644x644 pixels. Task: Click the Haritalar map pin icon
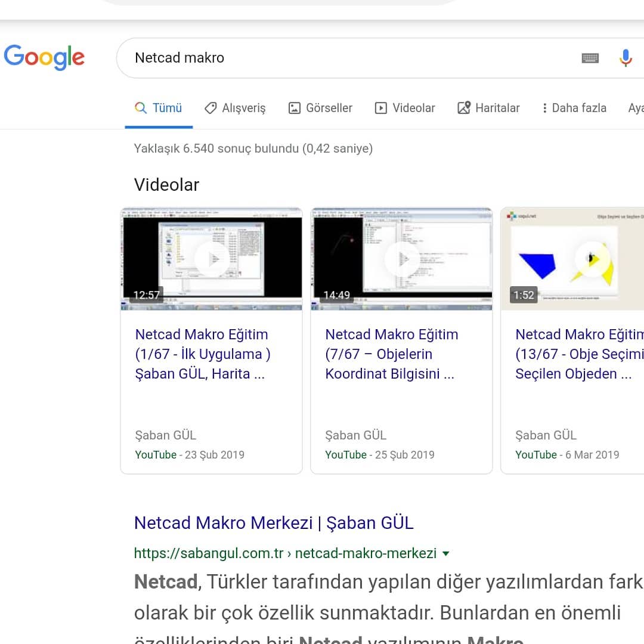point(464,107)
